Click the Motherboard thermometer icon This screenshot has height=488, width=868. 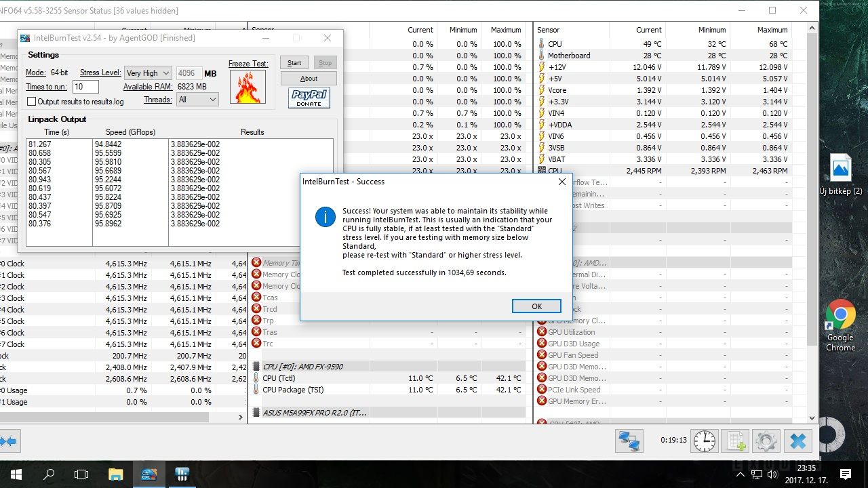click(541, 56)
